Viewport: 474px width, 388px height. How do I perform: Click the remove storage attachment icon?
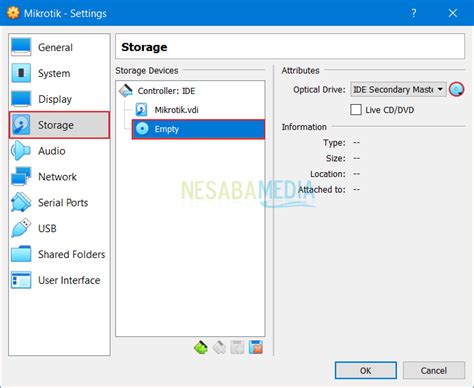click(256, 347)
